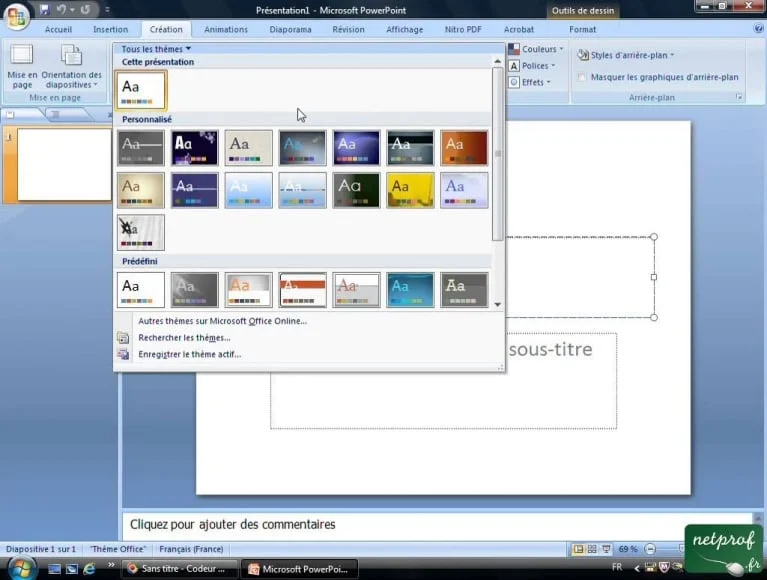This screenshot has height=580, width=767.
Task: Toggle Masquer les graphiques d'arrière-plan checkbox
Action: tap(582, 77)
